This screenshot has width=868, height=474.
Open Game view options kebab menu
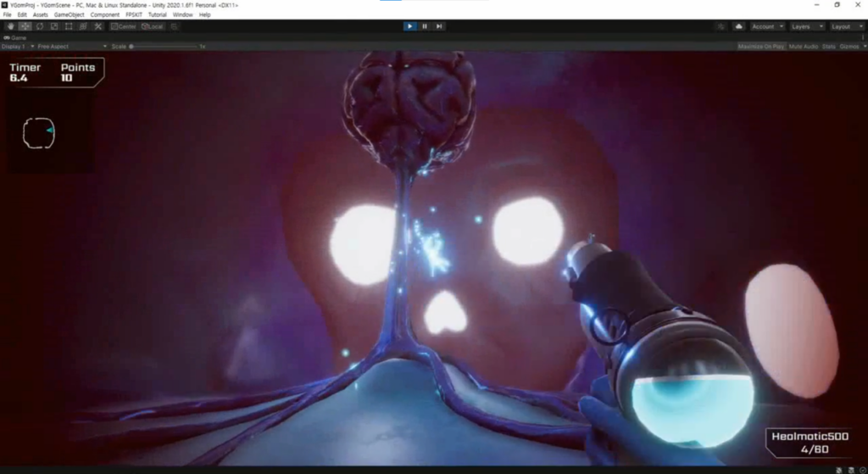(863, 37)
